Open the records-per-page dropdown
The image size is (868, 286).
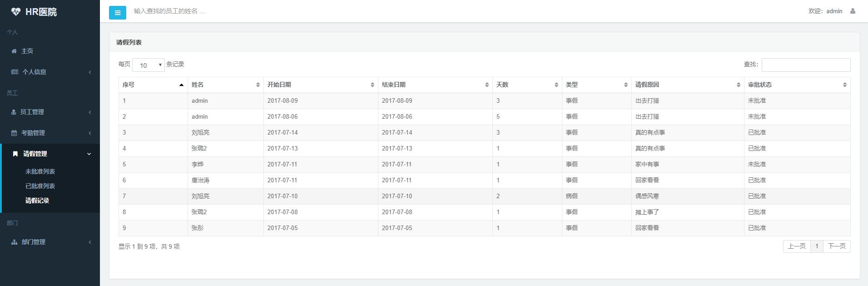pos(149,65)
